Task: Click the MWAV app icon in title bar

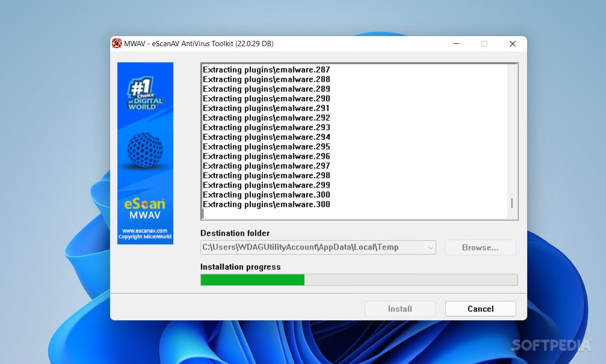Action: pos(117,44)
